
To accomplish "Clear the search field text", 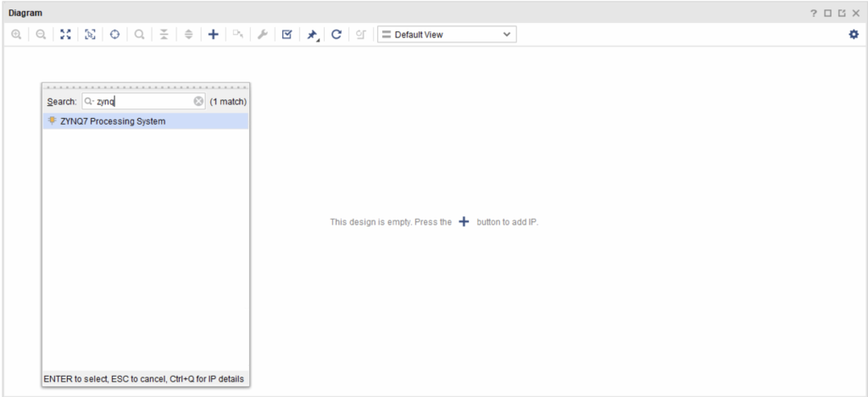I will [198, 101].
